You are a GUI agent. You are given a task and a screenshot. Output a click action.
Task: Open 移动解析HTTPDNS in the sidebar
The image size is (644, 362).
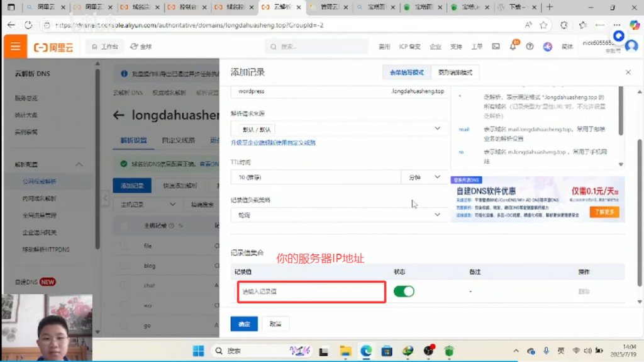[46, 249]
